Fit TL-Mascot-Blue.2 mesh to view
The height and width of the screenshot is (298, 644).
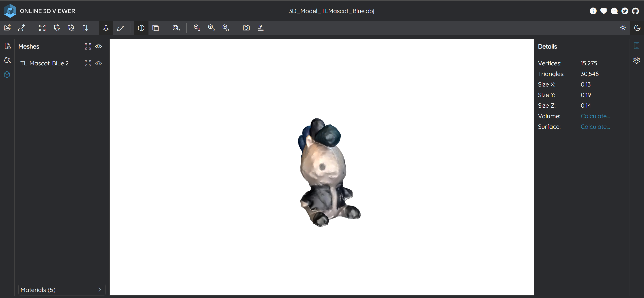[87, 63]
